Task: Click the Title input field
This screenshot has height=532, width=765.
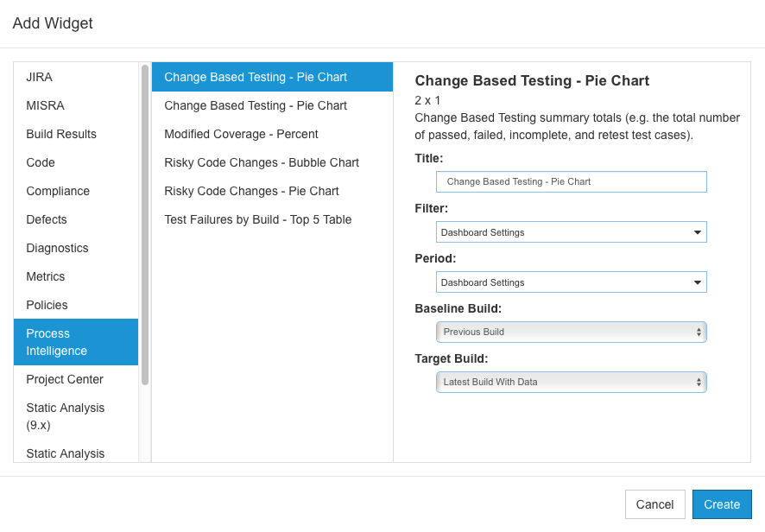Action: (572, 181)
